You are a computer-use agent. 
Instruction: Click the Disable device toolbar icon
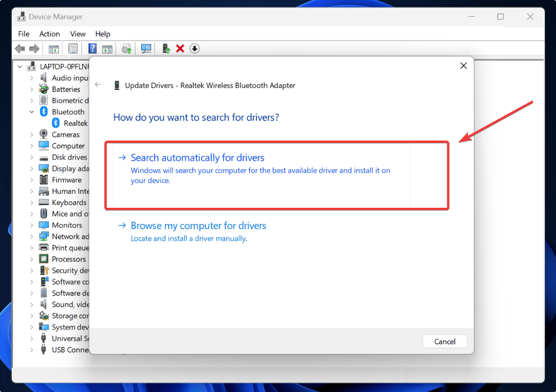pyautogui.click(x=194, y=49)
